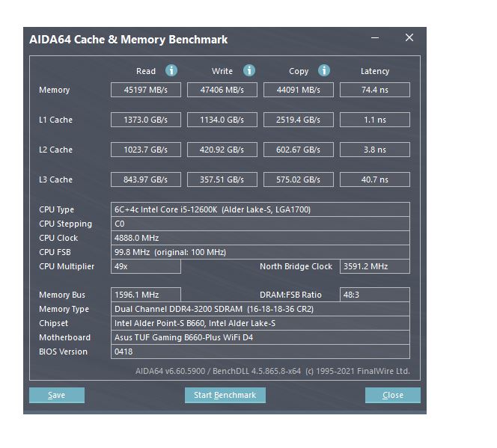Image resolution: width=497 pixels, height=448 pixels.
Task: Click the Memory Type label
Action: coord(64,310)
